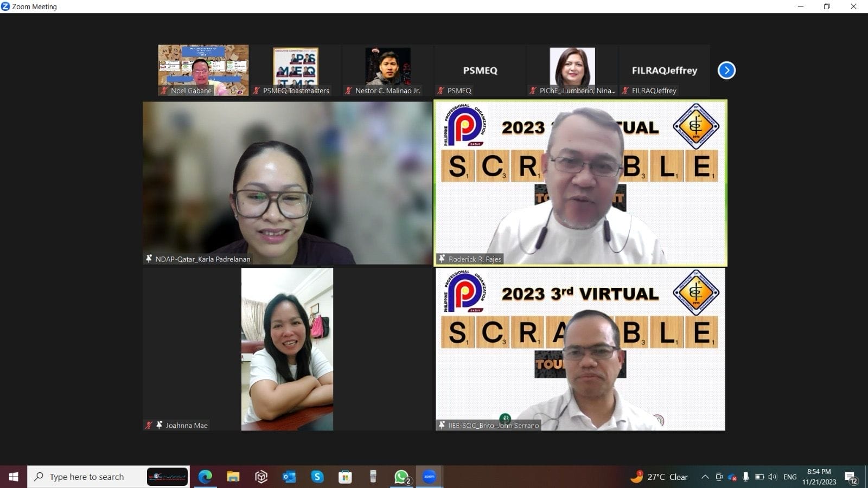Switch to Zoom app in taskbar
The width and height of the screenshot is (868, 488).
430,477
